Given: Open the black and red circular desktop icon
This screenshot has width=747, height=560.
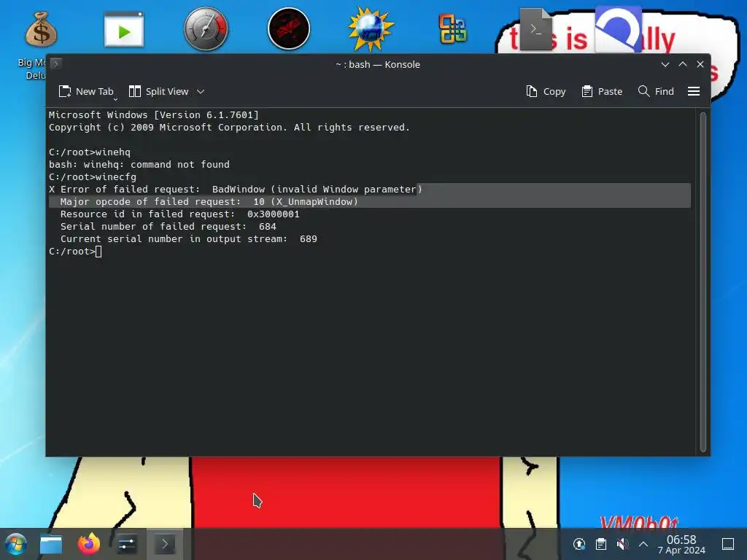Looking at the screenshot, I should (289, 29).
